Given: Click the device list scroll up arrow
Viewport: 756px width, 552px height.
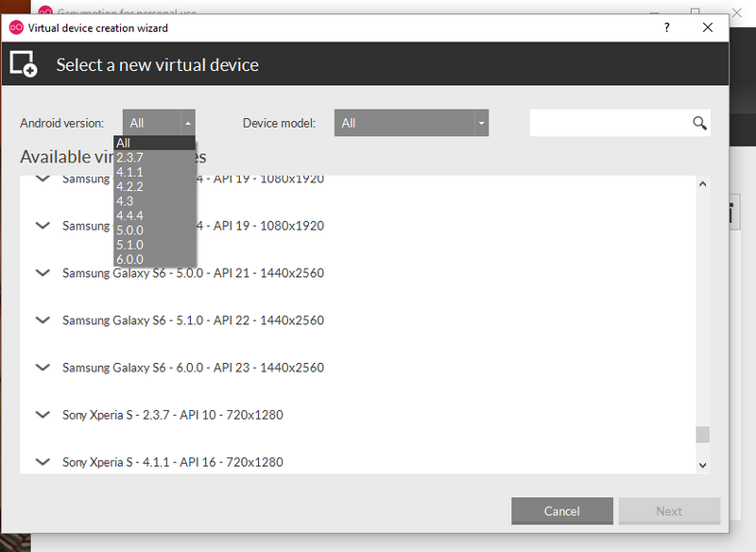Looking at the screenshot, I should click(x=703, y=183).
